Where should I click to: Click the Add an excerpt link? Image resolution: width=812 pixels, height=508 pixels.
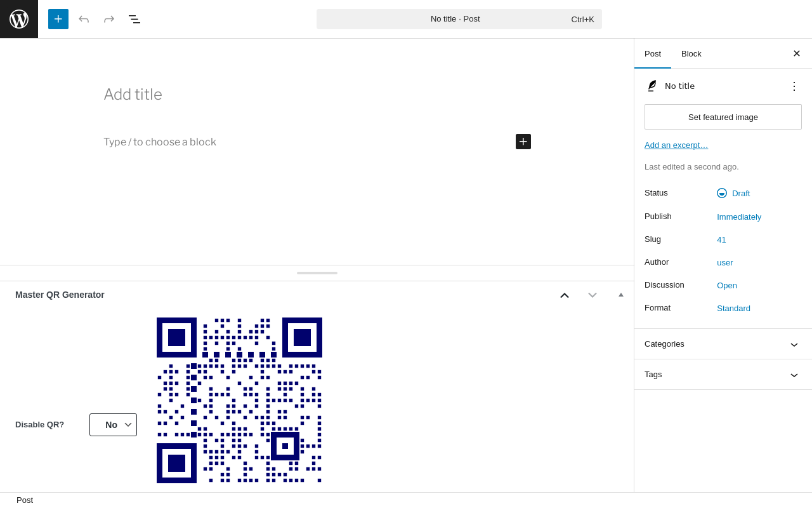pyautogui.click(x=676, y=145)
